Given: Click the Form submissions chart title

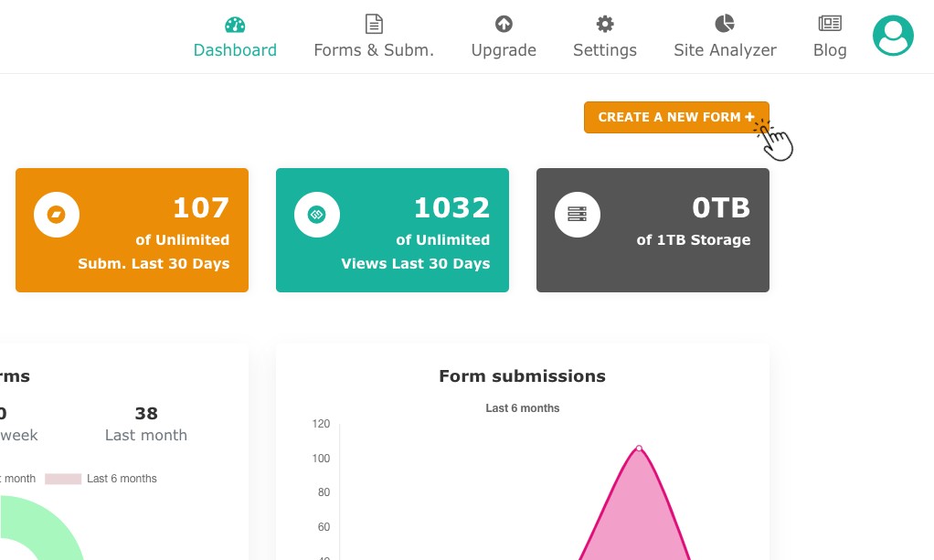Looking at the screenshot, I should tap(523, 375).
